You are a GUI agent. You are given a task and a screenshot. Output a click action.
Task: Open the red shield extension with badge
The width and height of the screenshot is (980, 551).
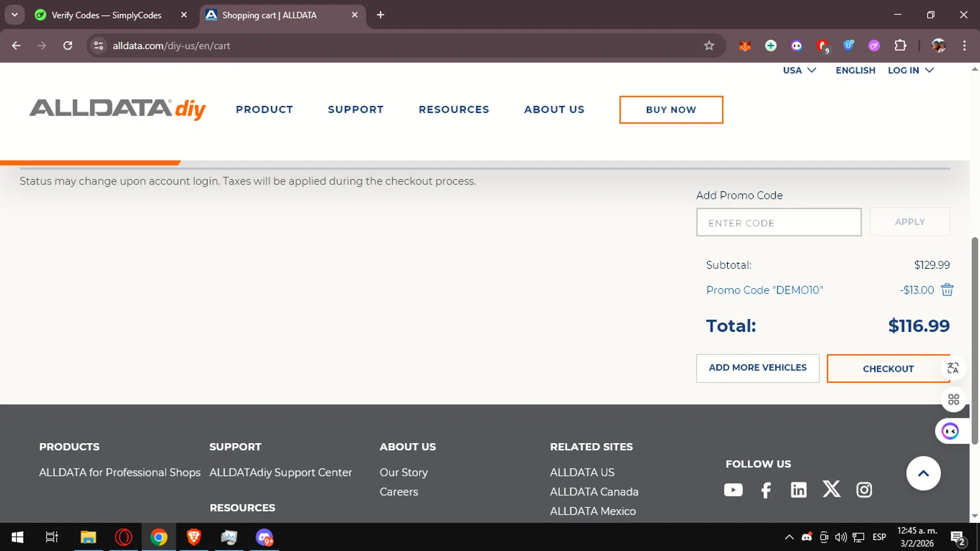click(x=823, y=46)
